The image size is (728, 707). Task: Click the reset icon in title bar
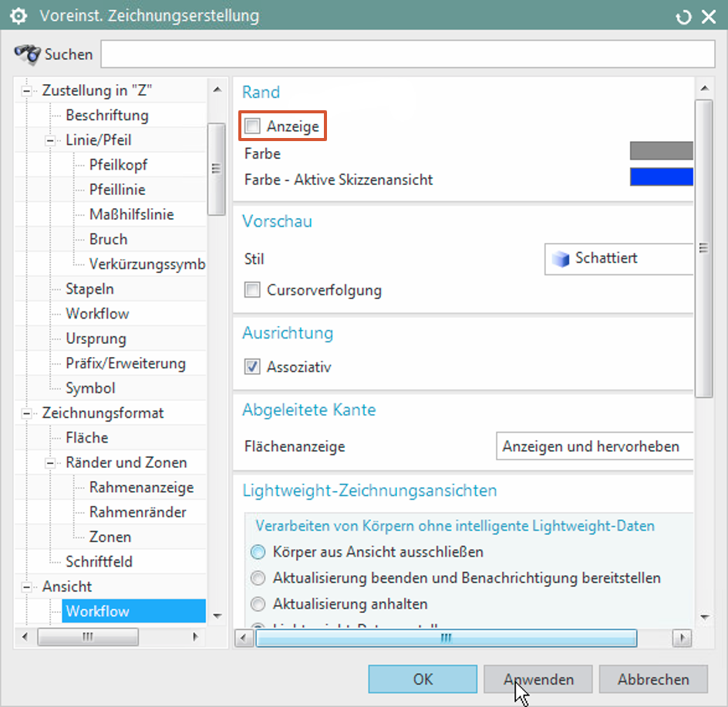click(x=682, y=16)
